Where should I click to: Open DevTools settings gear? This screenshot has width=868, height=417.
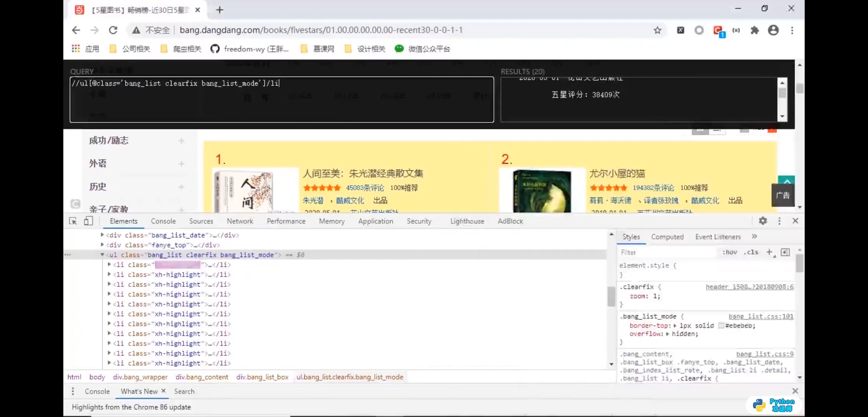[763, 221]
